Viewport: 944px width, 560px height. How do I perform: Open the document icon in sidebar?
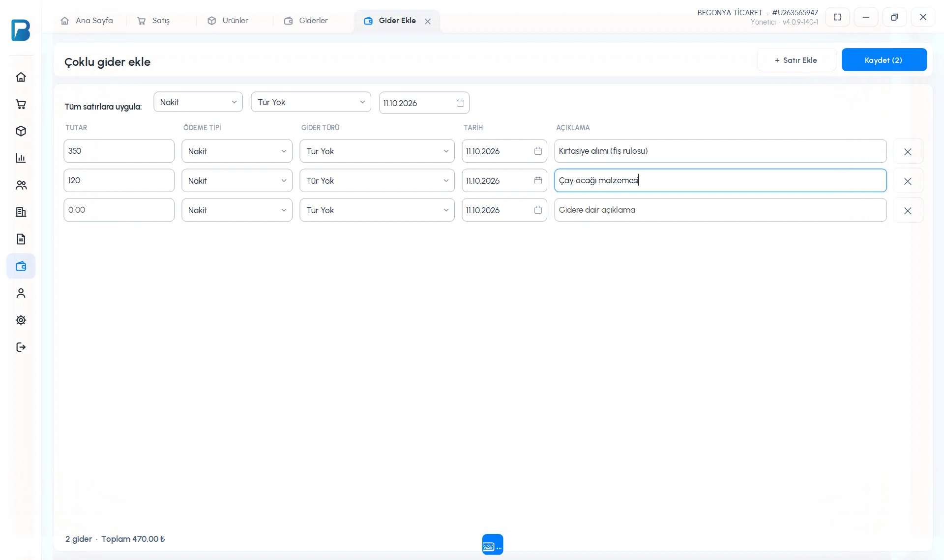click(21, 239)
